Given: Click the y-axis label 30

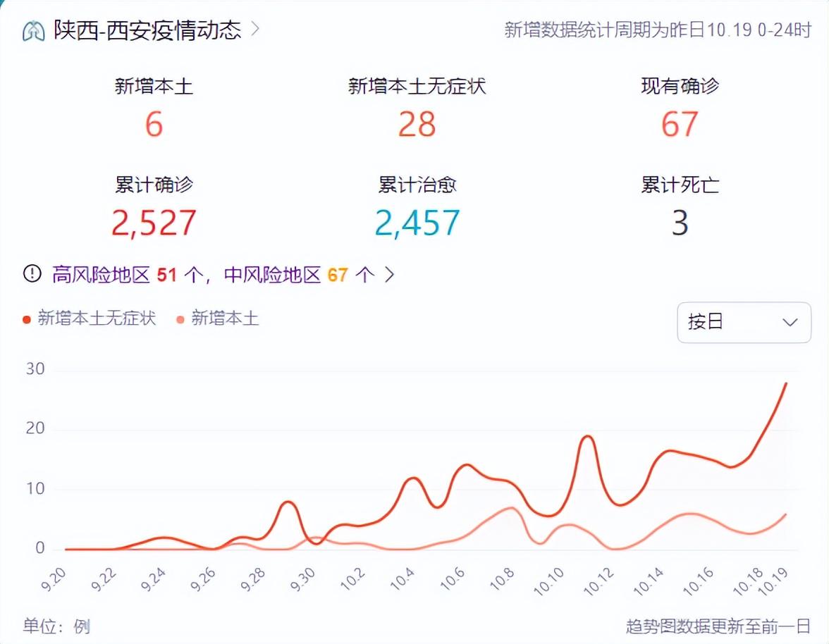Looking at the screenshot, I should click(x=35, y=369).
